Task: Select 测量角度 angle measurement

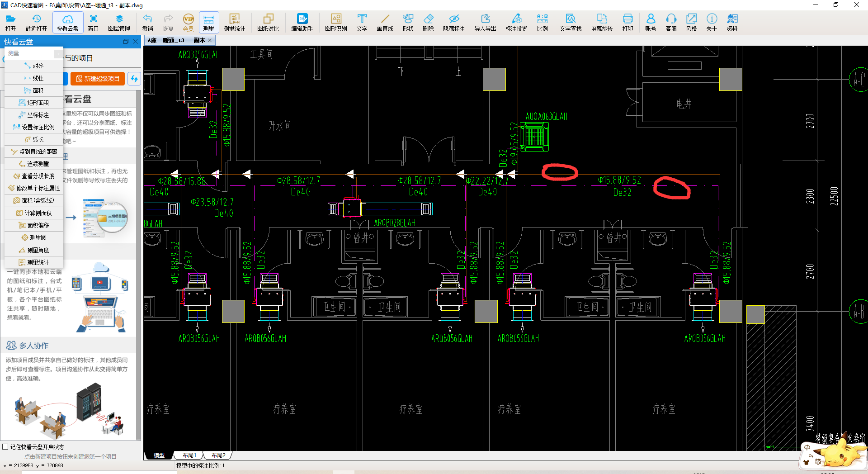Action: [34, 250]
